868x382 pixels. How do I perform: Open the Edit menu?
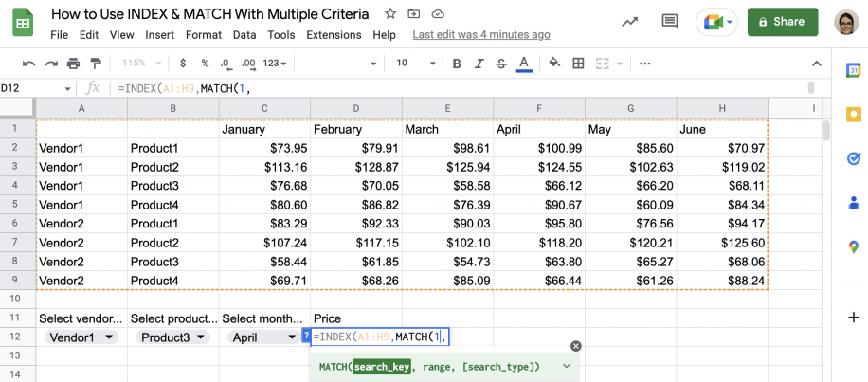88,35
